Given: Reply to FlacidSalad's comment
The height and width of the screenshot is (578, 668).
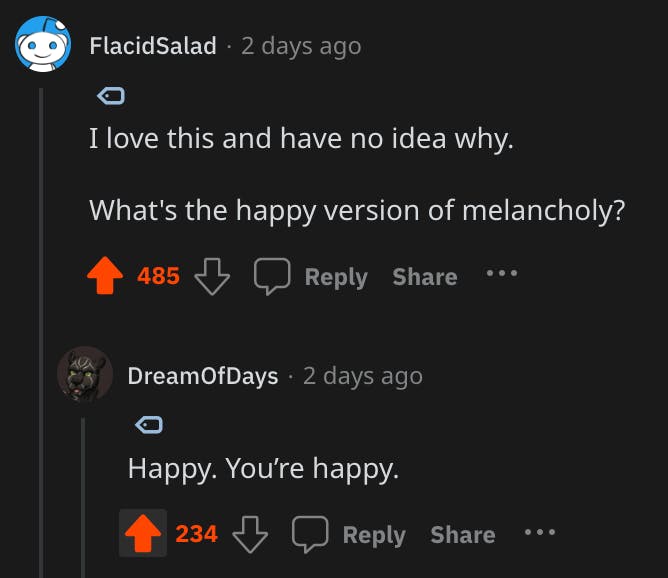Looking at the screenshot, I should 335,277.
